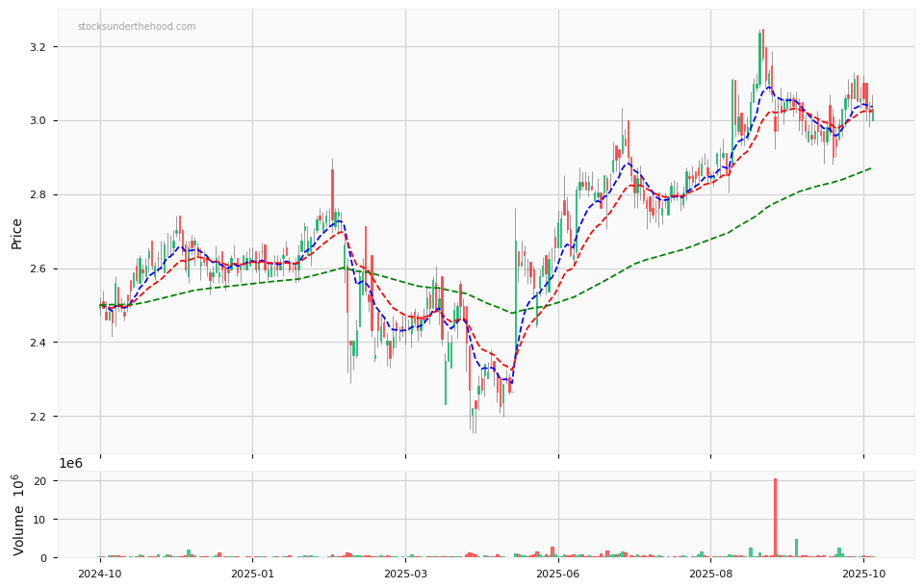Select the 2024-10 date tick label
The width and height of the screenshot is (924, 588).
click(x=100, y=574)
